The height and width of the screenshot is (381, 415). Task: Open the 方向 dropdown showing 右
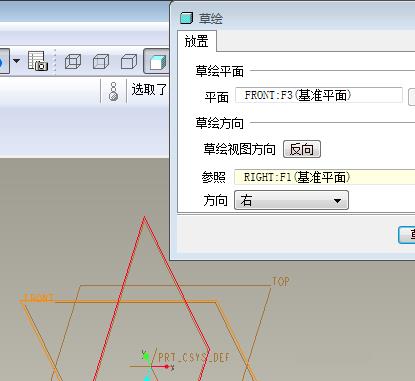[291, 200]
